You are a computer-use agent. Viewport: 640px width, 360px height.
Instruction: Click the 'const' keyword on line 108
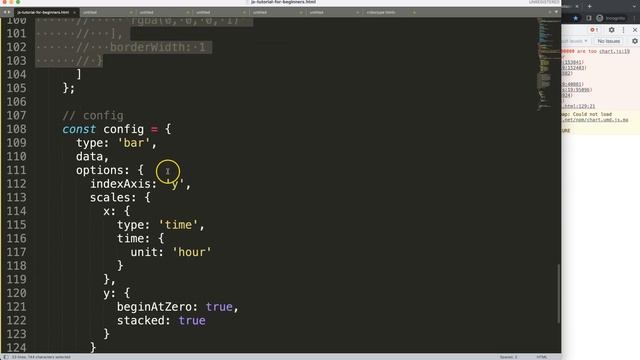(x=79, y=129)
